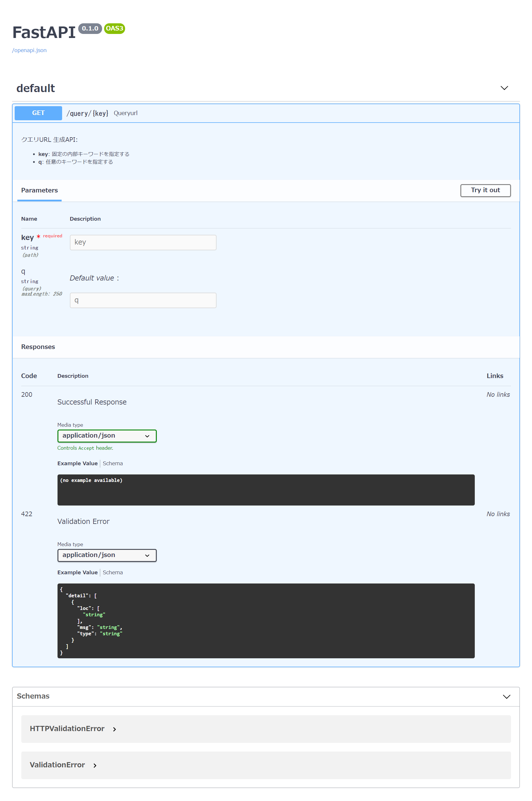Screen dimensions: 532x801
Task: Click the Example Value tab under Validation Error
Action: 77,572
